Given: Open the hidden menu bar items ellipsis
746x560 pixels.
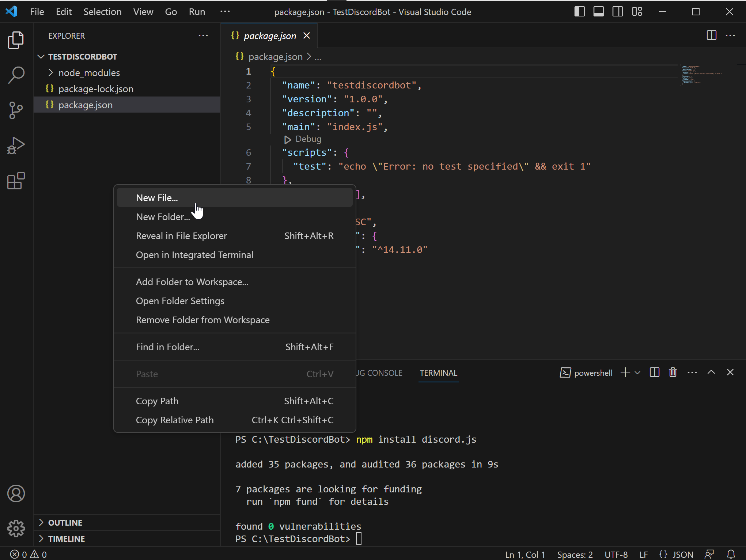Looking at the screenshot, I should (x=225, y=12).
